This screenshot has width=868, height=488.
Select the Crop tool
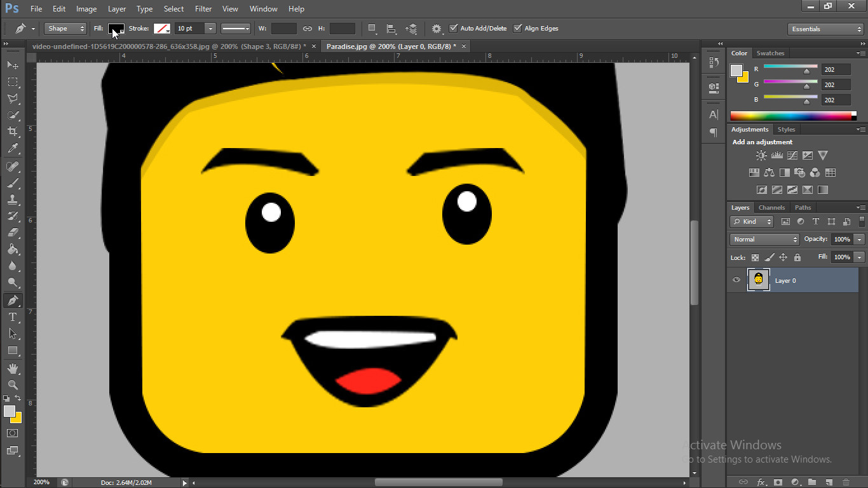click(x=11, y=132)
